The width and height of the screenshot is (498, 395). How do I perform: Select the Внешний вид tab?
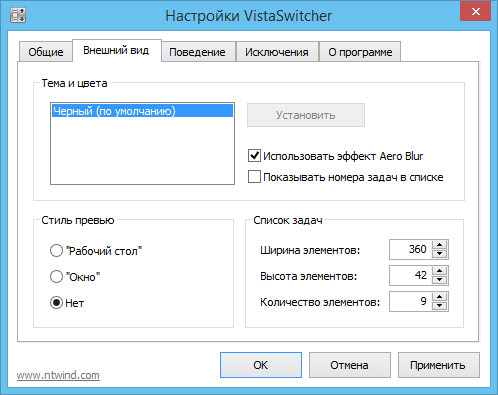click(x=116, y=50)
